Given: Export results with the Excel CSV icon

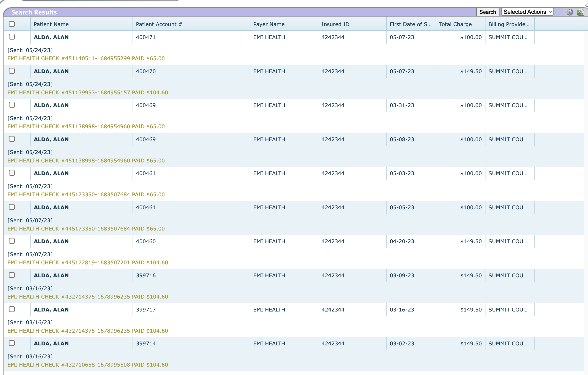Looking at the screenshot, I should (580, 12).
